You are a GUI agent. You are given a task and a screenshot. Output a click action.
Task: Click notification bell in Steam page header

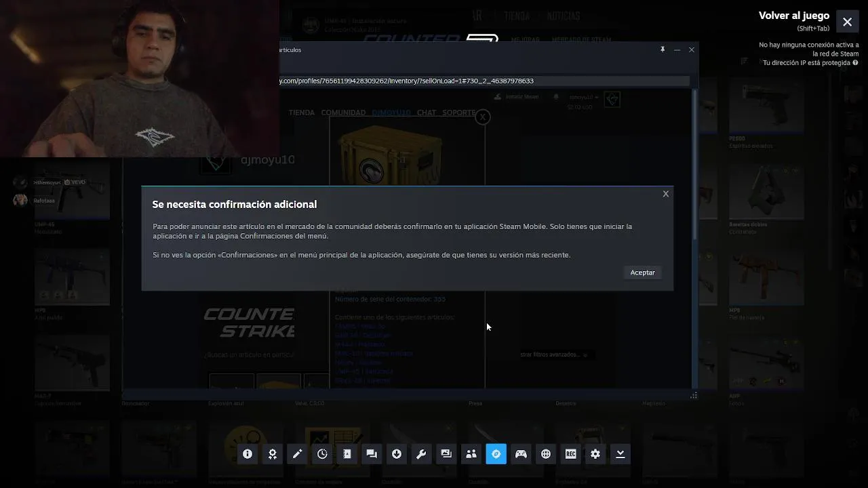coord(556,97)
